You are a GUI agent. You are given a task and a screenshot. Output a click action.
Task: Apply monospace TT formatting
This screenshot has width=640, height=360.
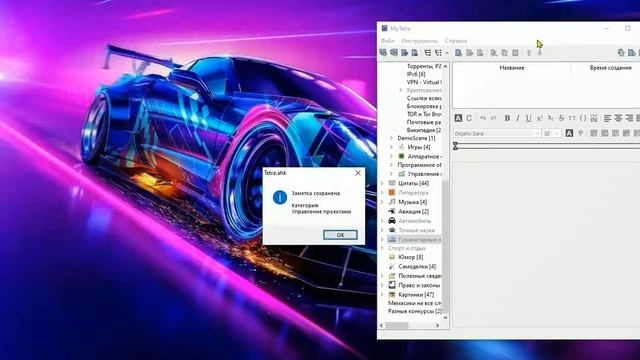click(572, 118)
